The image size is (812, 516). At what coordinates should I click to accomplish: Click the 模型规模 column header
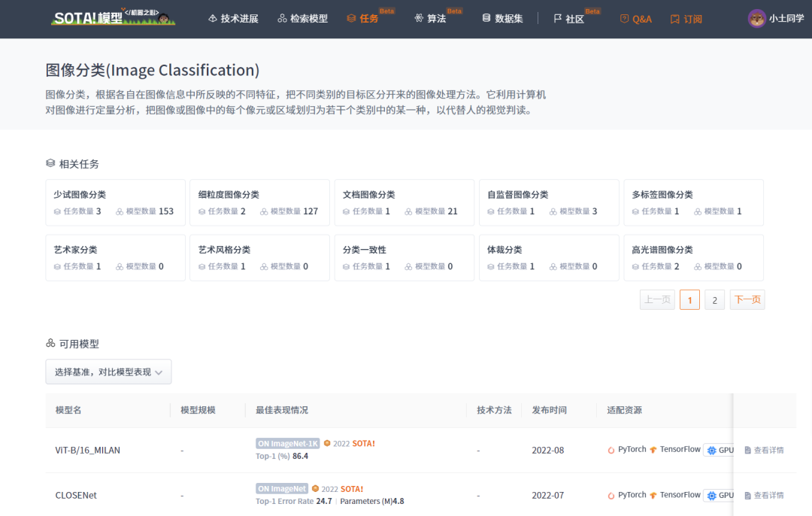[198, 410]
